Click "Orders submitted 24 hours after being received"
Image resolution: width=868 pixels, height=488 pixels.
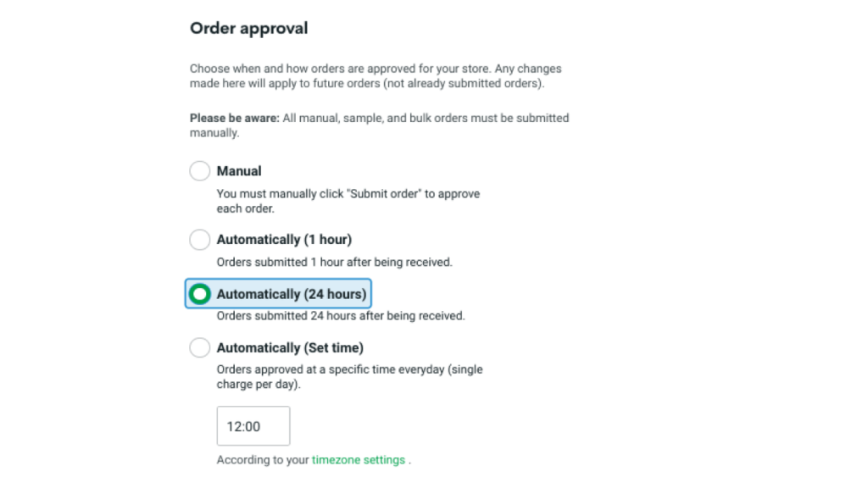tap(341, 316)
